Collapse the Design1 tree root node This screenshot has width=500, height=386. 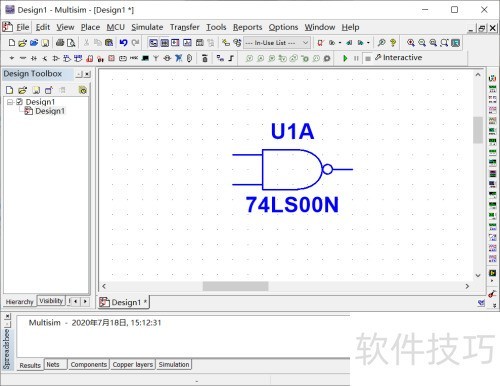click(x=10, y=102)
